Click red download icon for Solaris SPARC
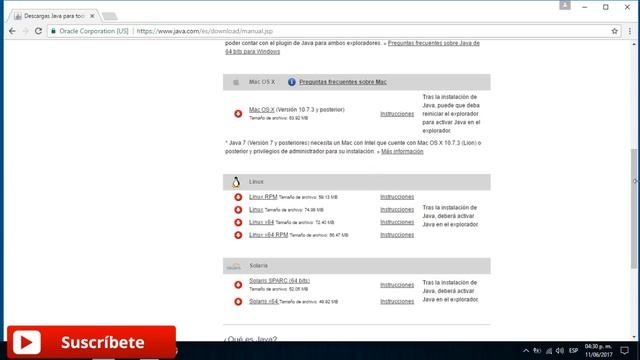 [238, 284]
